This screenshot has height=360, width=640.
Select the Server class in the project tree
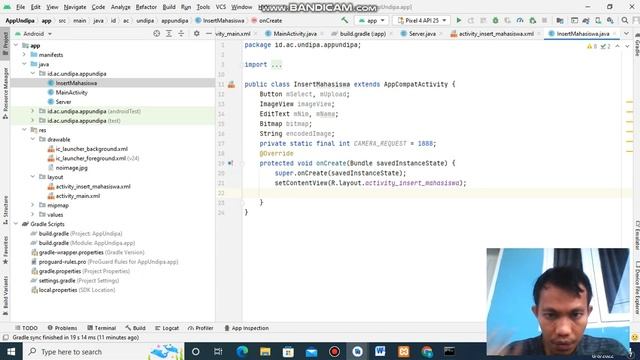(63, 102)
